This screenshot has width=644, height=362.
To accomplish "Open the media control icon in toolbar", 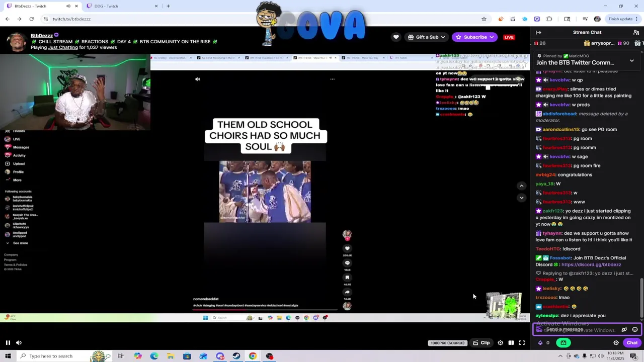I will (x=585, y=19).
